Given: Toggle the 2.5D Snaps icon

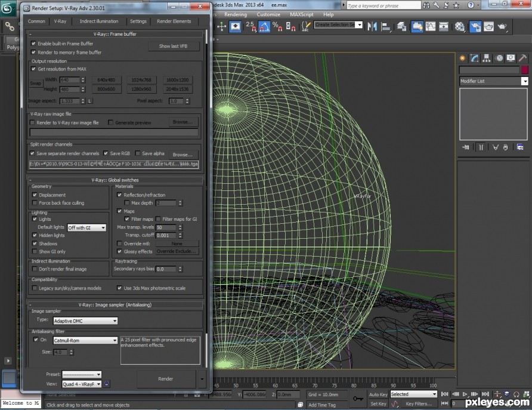Looking at the screenshot, I should pyautogui.click(x=251, y=26).
